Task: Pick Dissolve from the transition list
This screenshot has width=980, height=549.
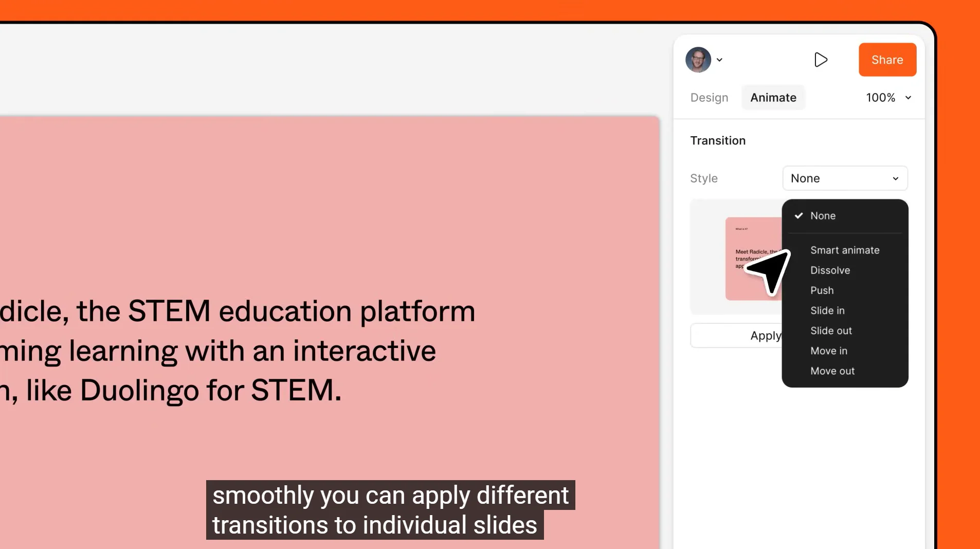Action: (x=830, y=270)
